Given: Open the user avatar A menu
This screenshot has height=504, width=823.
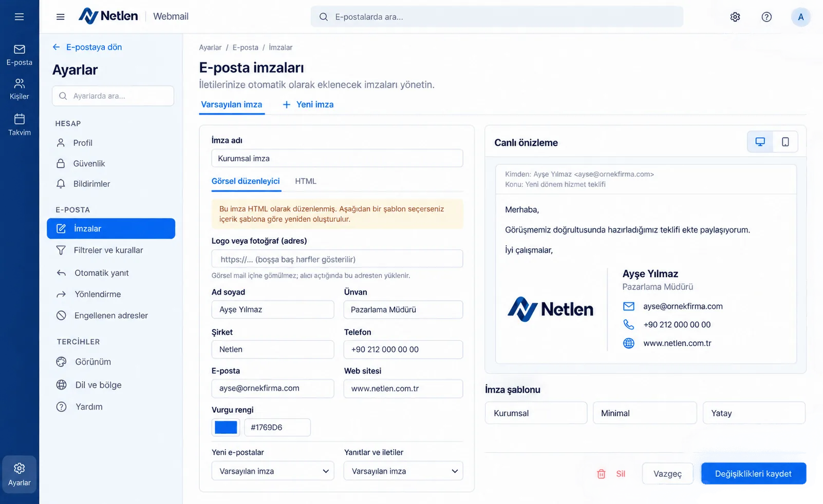Looking at the screenshot, I should [800, 17].
